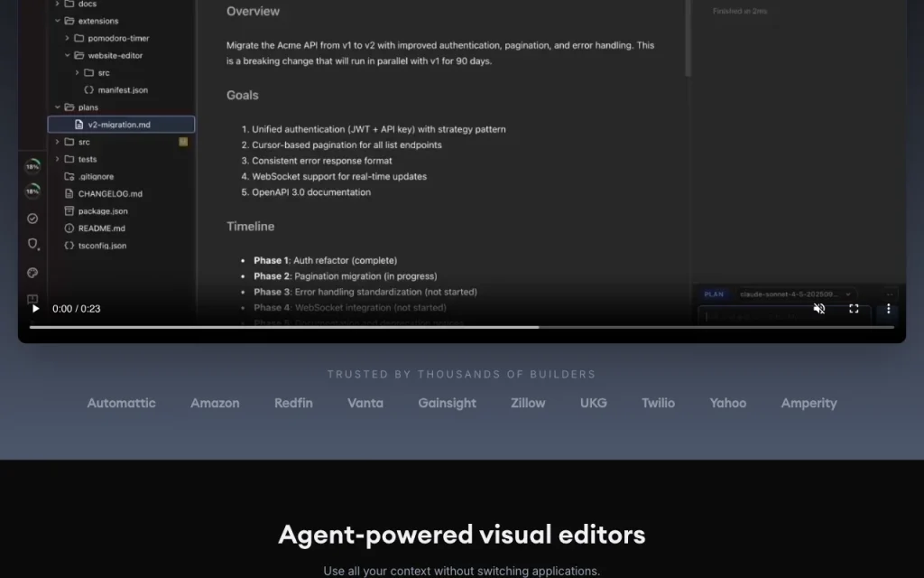
Task: Select v2-migration.md in file tree
Action: click(121, 125)
